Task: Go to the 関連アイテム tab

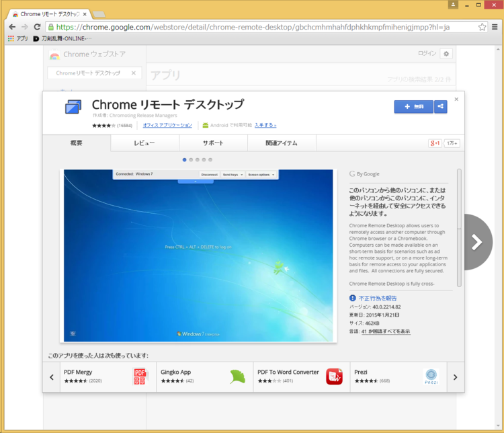Action: (282, 143)
